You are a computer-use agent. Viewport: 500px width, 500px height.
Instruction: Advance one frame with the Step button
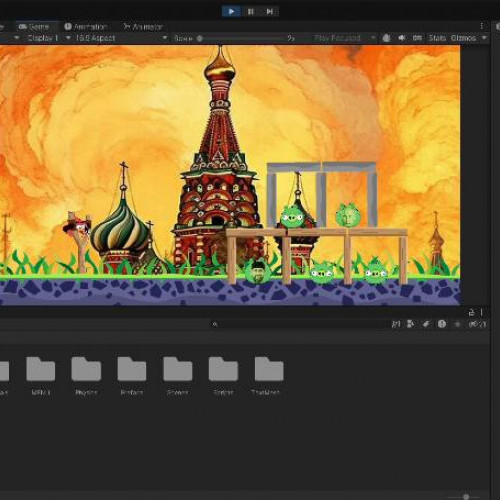point(269,12)
